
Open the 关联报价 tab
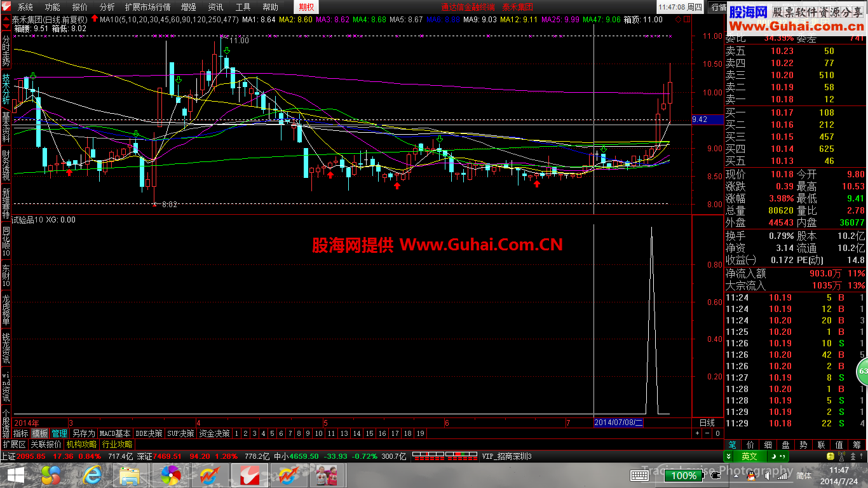coord(46,444)
